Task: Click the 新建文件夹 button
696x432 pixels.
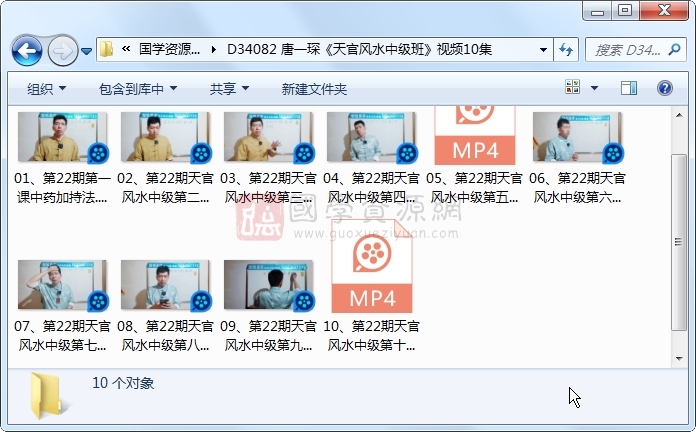Action: pyautogui.click(x=314, y=89)
